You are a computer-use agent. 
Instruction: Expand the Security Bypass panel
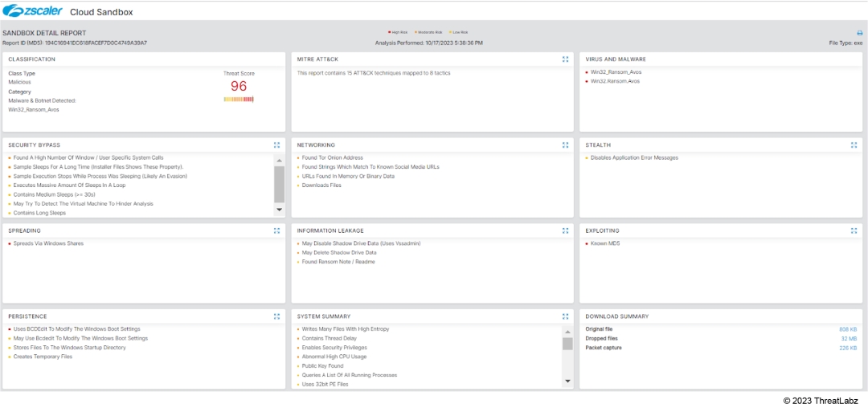coord(276,145)
